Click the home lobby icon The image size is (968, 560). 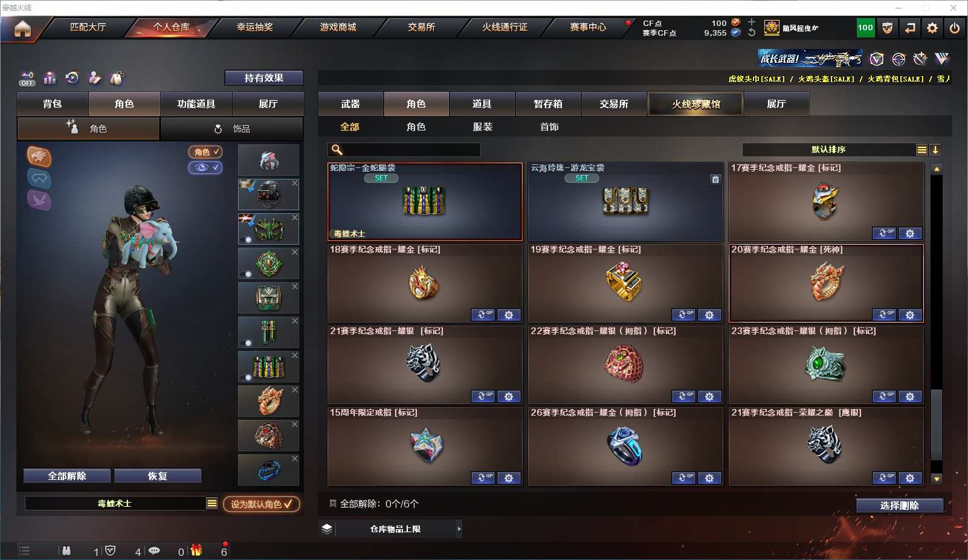[22, 28]
